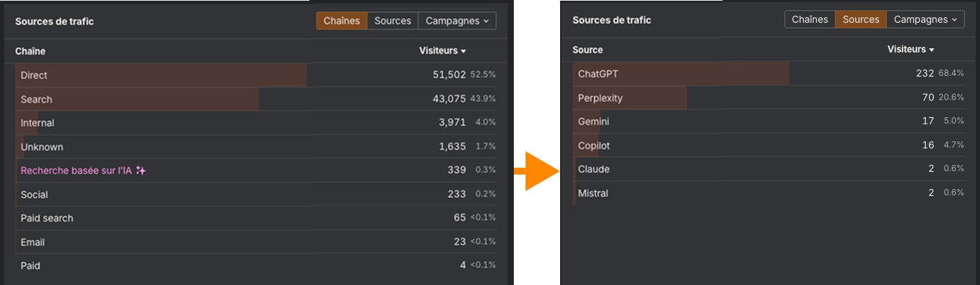Select Chaînes tab in the panel listing ChatGPT
This screenshot has height=285, width=980.
[x=810, y=19]
